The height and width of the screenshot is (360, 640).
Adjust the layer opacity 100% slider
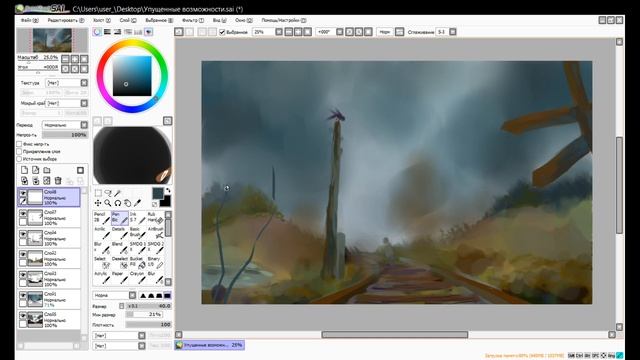65,135
